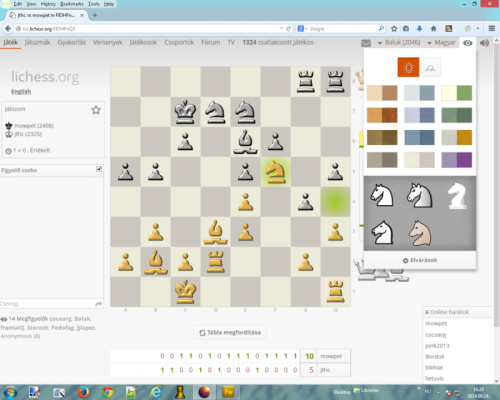The image size is (500, 400).
Task: Open the Csoportok menu tab
Action: pyautogui.click(x=179, y=42)
